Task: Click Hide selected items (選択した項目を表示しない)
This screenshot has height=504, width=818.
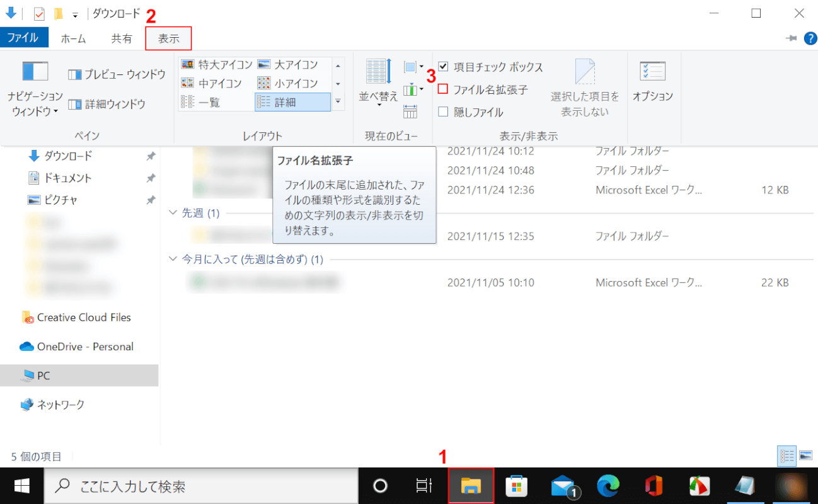Action: (x=585, y=88)
